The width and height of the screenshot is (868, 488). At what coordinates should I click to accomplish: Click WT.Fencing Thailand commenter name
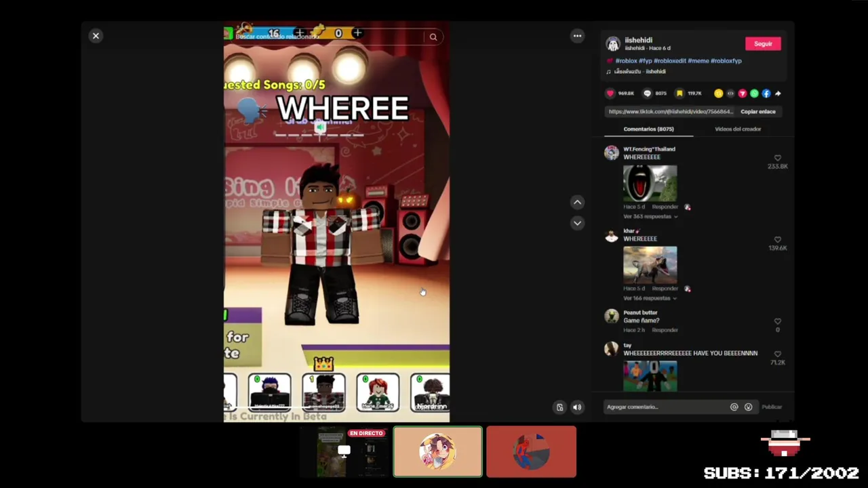click(x=649, y=149)
